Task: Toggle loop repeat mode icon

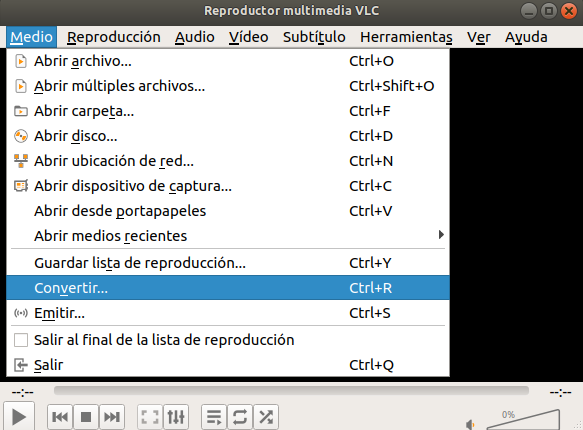Action: [240, 417]
